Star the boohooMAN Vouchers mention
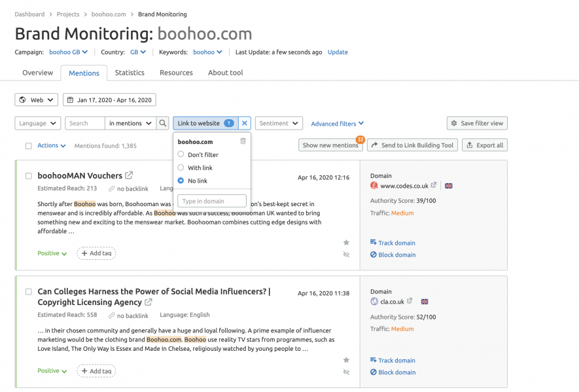The width and height of the screenshot is (579, 392). point(346,242)
